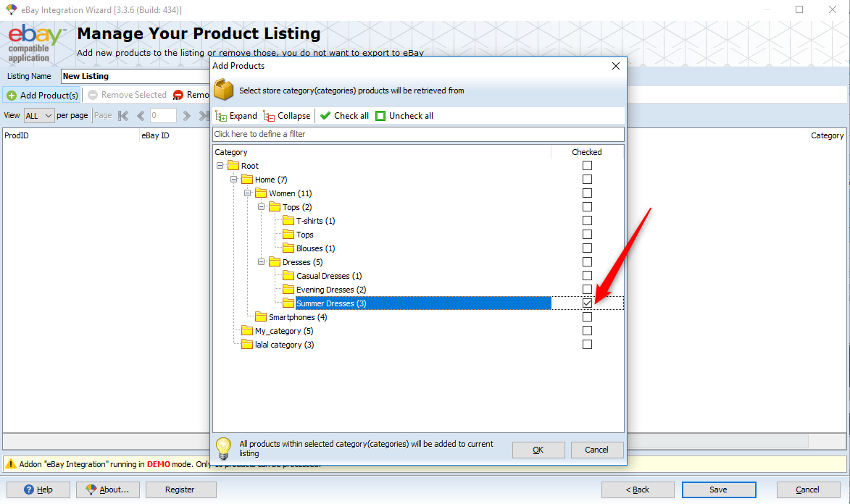
Task: Click the Page number field
Action: pos(162,115)
